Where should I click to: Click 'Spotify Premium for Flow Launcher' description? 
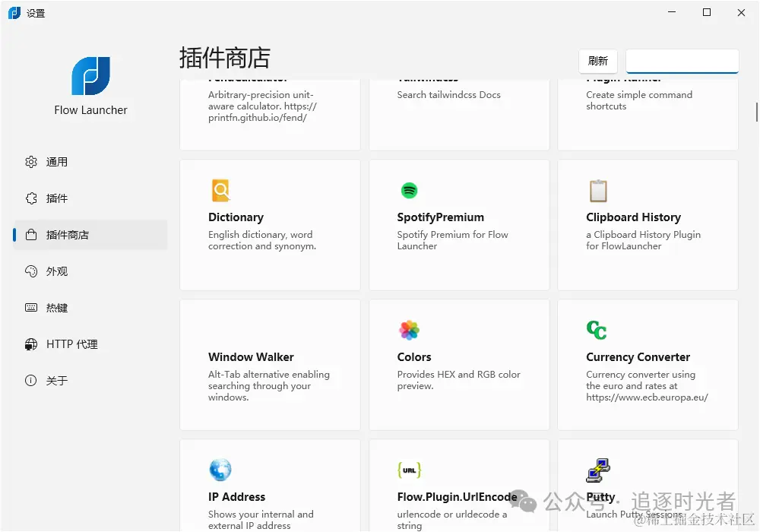pyautogui.click(x=452, y=240)
